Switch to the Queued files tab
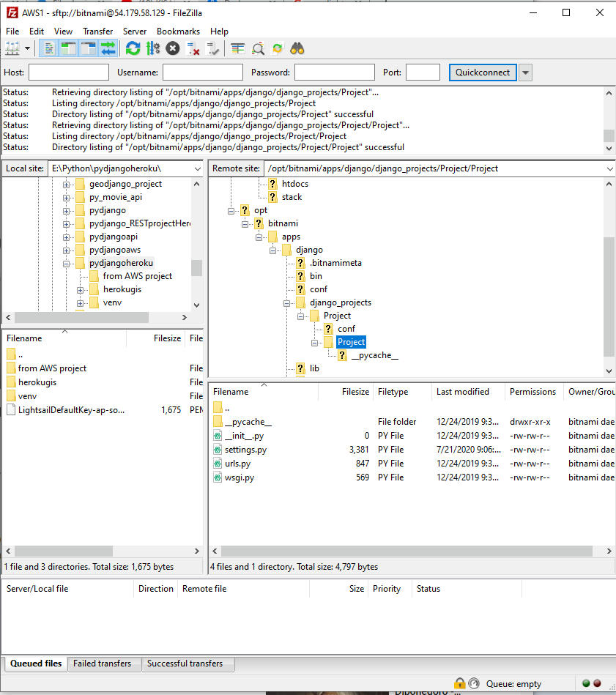The width and height of the screenshot is (616, 695). [36, 664]
